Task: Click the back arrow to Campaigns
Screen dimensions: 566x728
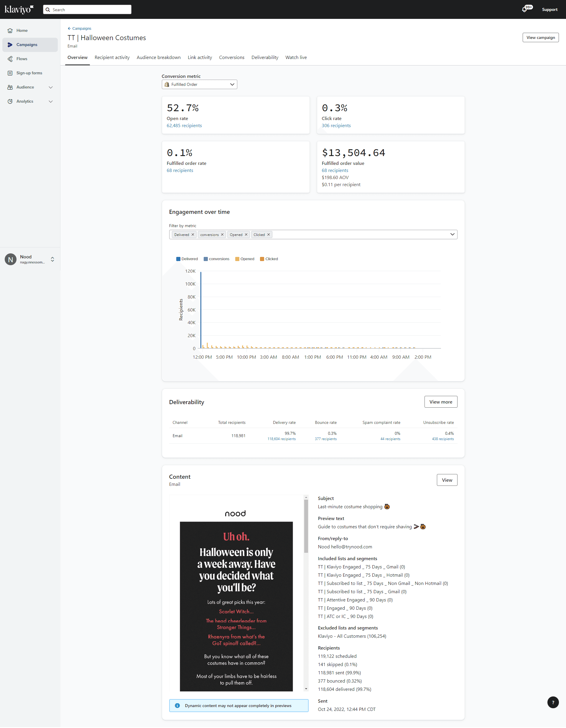Action: (x=69, y=28)
